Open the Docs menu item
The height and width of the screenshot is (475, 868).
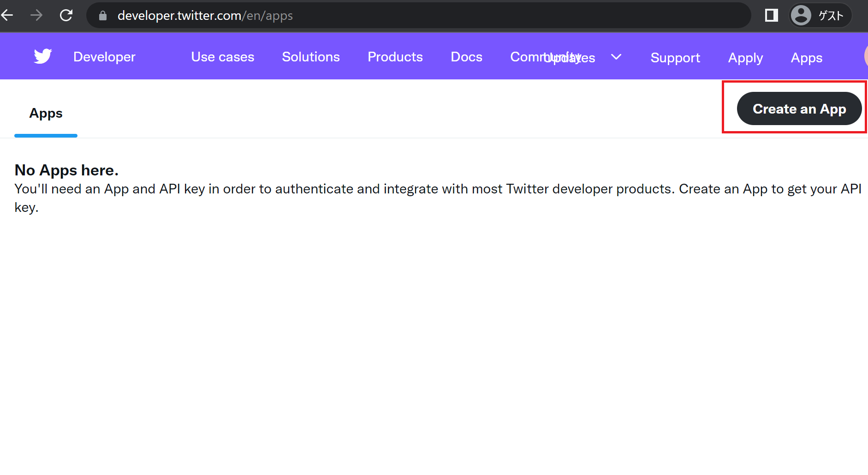coord(466,57)
